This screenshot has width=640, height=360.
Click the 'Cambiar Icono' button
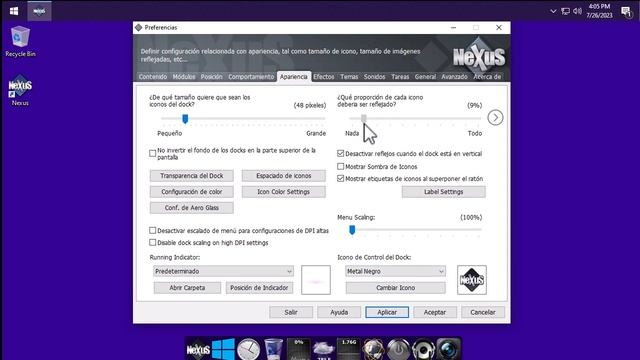click(x=396, y=287)
